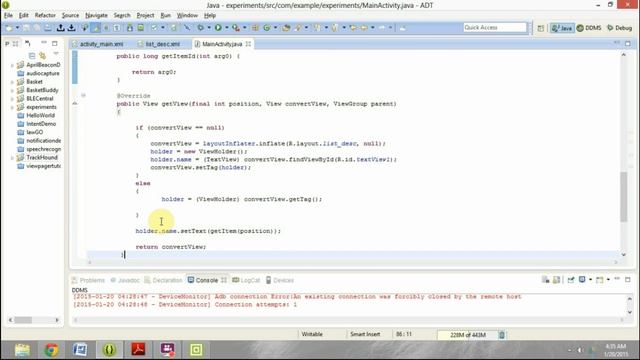Click the green Run button in the toolbar

click(x=218, y=28)
